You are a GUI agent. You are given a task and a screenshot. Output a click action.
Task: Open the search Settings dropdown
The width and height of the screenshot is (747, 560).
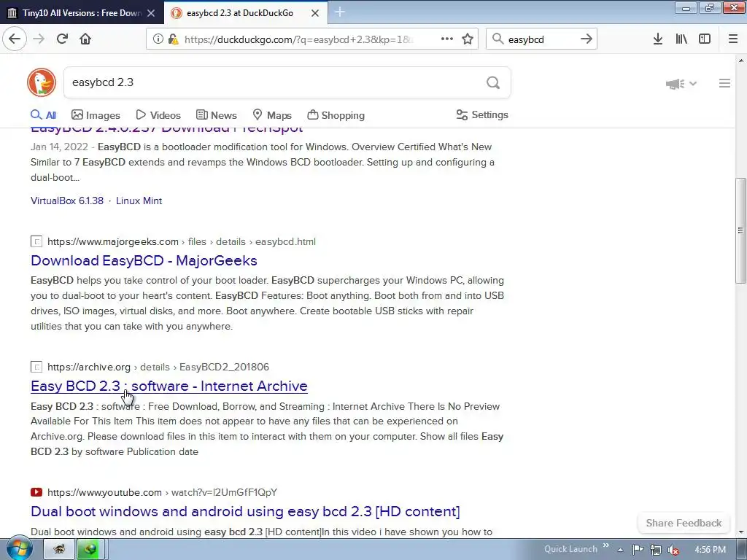[x=482, y=114]
